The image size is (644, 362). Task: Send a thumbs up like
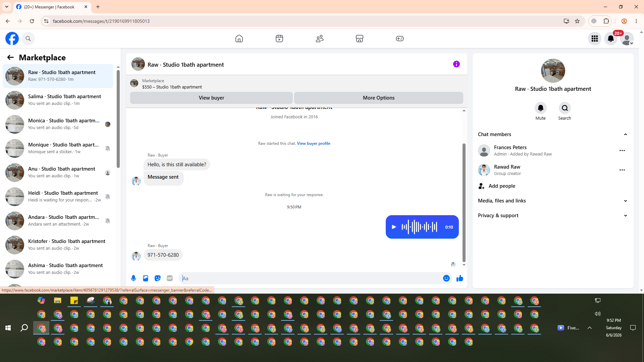pos(460,278)
